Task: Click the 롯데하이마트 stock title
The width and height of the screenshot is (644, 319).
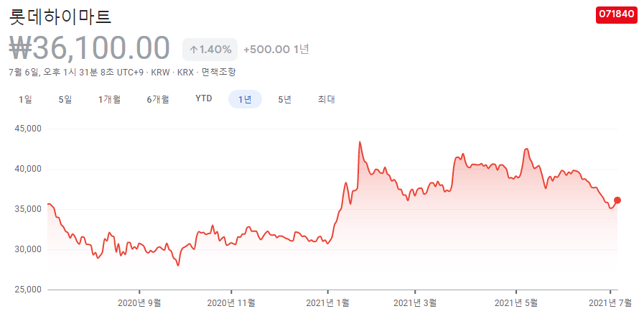Action: tap(60, 17)
